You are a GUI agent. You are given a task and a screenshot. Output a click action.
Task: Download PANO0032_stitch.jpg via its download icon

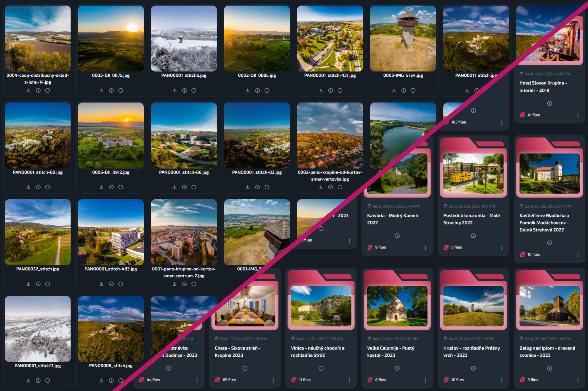tap(28, 284)
